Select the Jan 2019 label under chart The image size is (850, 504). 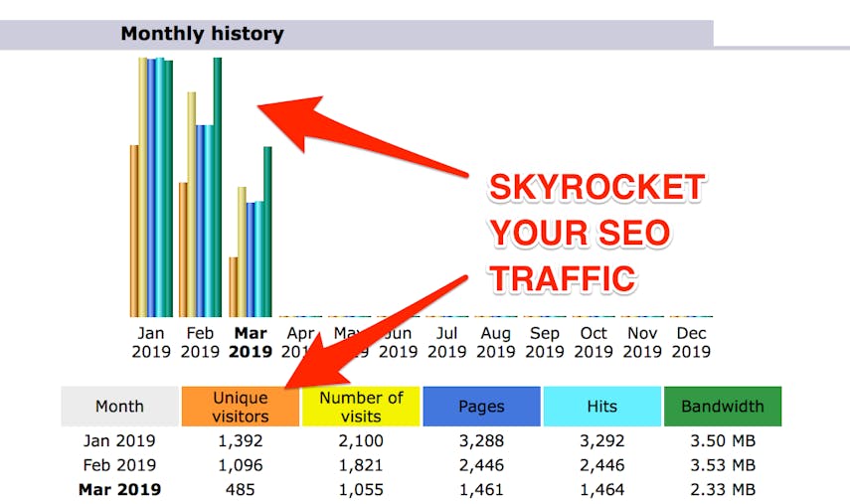(x=150, y=342)
